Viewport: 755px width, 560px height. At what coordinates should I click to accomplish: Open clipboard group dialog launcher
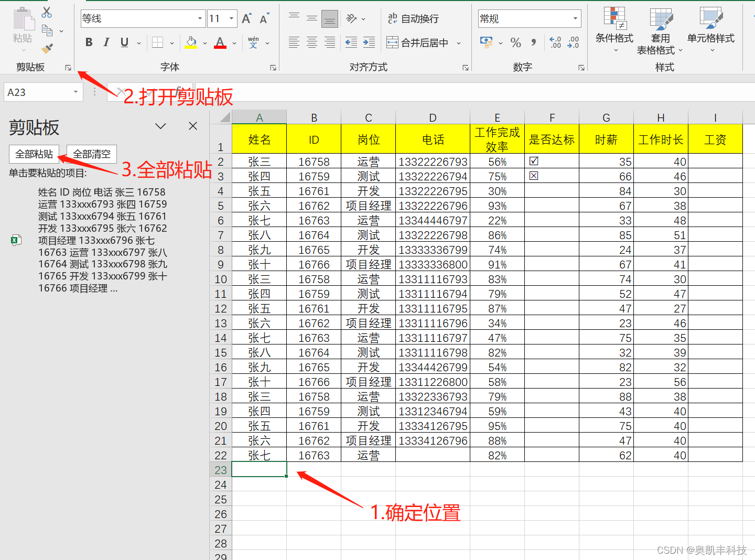point(68,68)
